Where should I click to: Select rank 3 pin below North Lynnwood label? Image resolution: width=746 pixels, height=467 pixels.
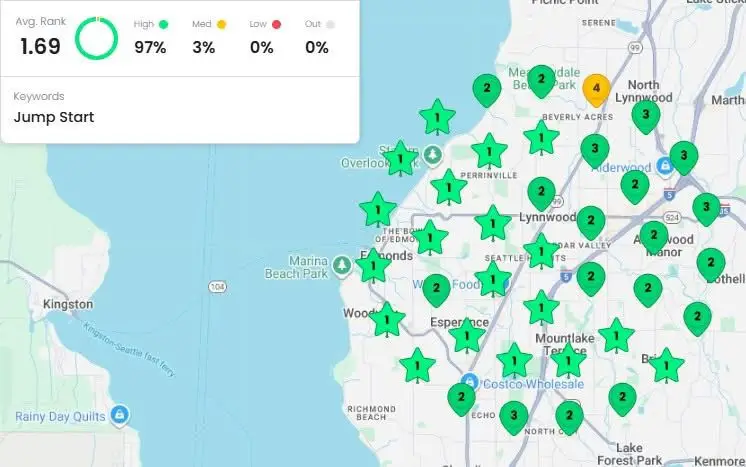(646, 116)
